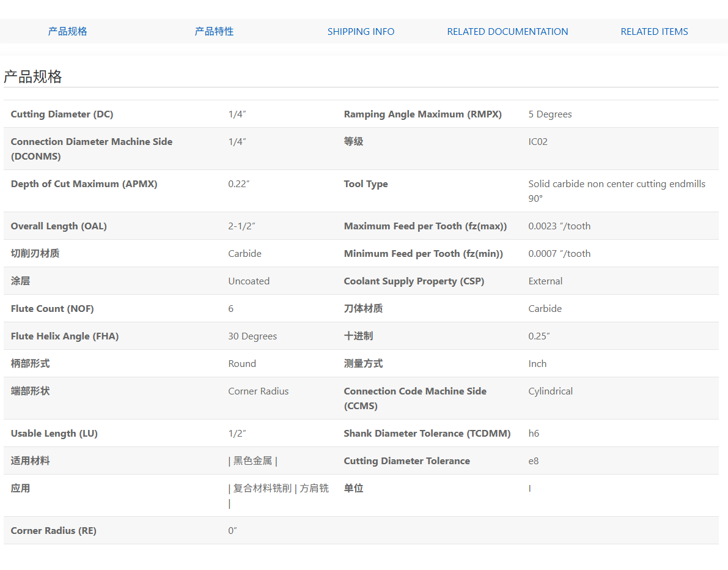This screenshot has width=728, height=570.
Task: Click the 等级 label
Action: [353, 142]
